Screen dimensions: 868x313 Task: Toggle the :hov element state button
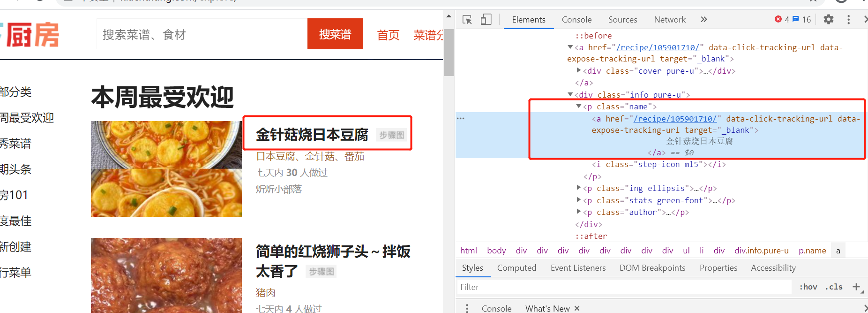(808, 287)
